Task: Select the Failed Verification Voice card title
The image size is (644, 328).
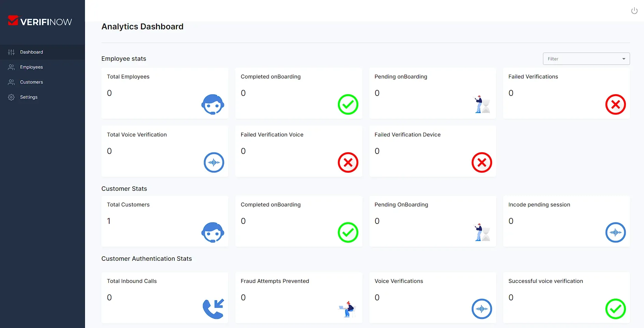Action: pyautogui.click(x=272, y=135)
